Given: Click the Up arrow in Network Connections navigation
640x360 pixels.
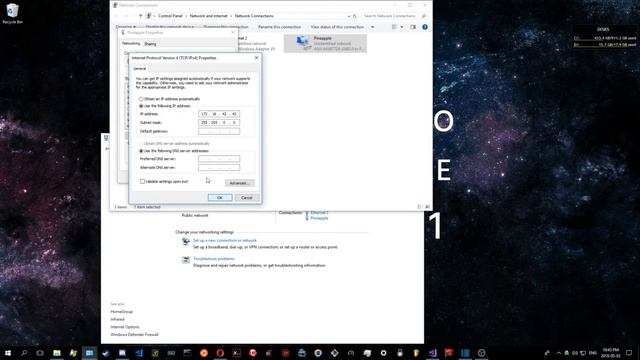Looking at the screenshot, I should point(140,16).
